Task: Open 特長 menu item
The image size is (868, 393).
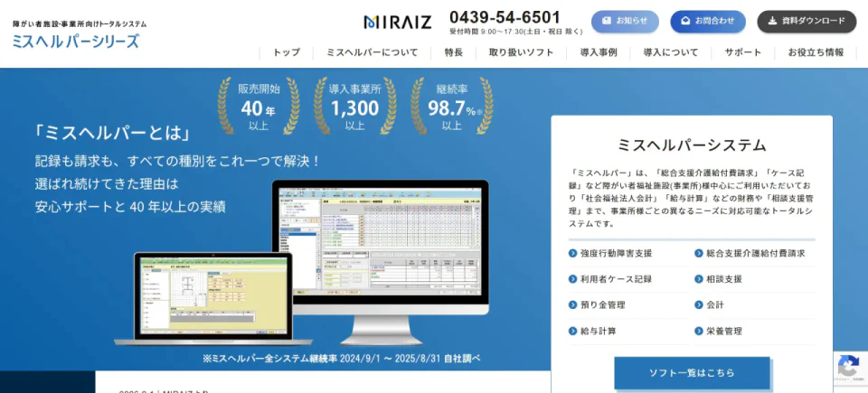Action: pos(453,53)
